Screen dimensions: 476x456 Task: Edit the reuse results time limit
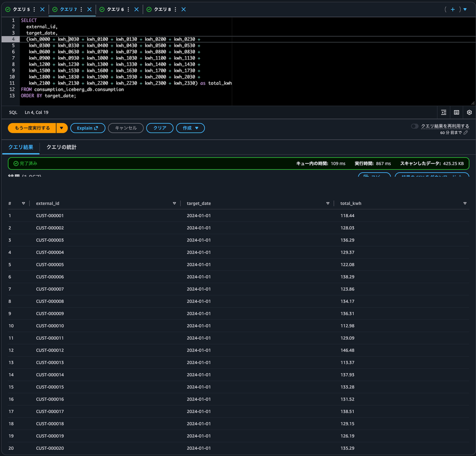click(466, 133)
